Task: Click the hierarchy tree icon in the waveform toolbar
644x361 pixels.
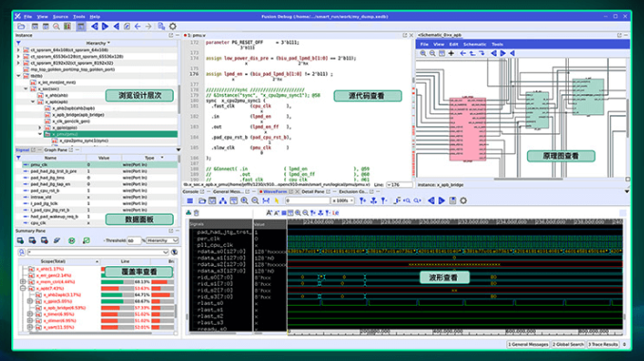Action: coord(222,200)
